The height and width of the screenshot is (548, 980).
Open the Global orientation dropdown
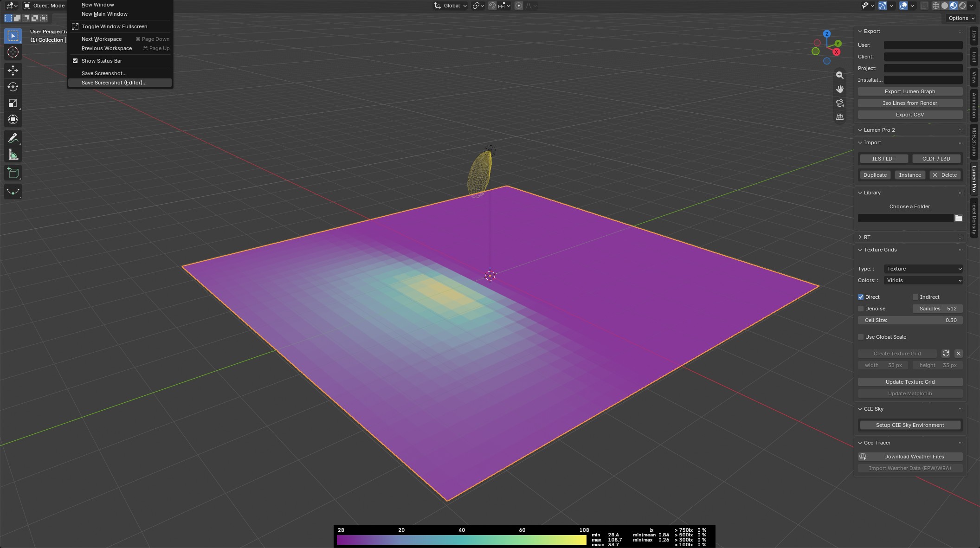point(451,6)
